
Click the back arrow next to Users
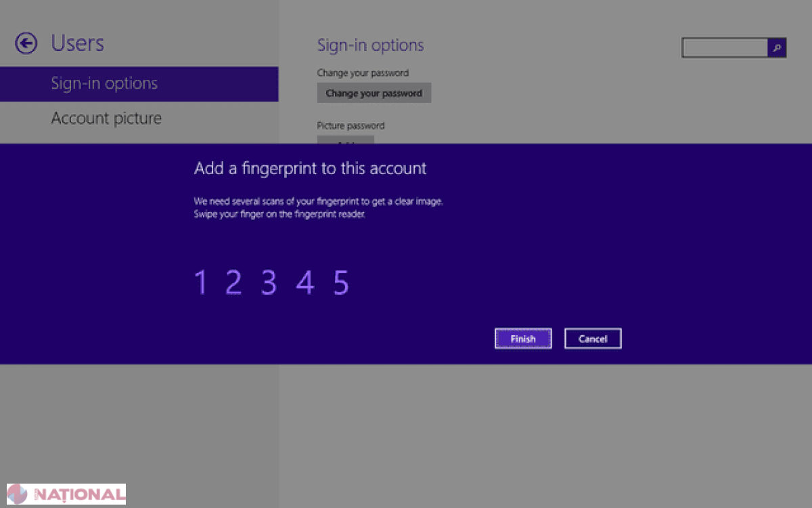tap(26, 44)
